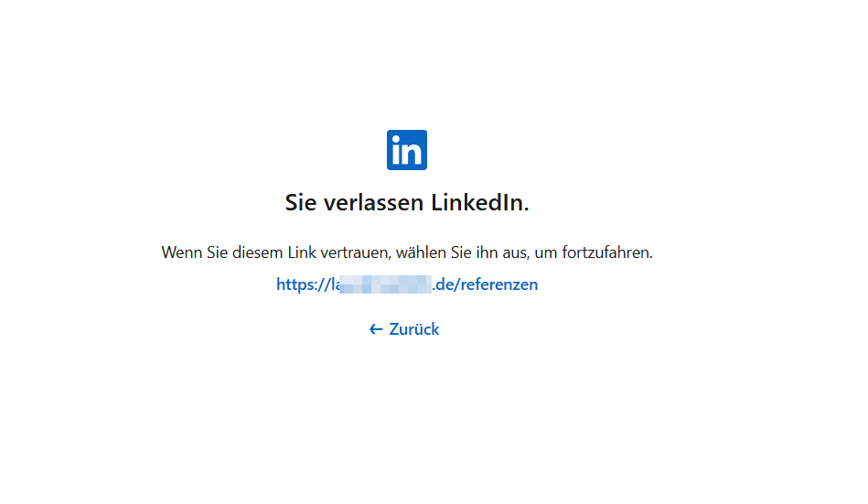Open the external referenzen link

pyautogui.click(x=407, y=284)
